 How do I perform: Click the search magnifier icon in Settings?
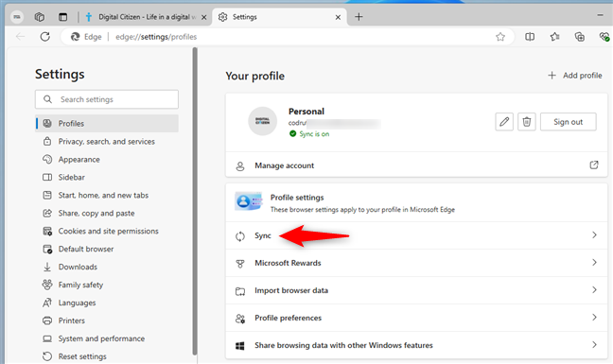(47, 99)
